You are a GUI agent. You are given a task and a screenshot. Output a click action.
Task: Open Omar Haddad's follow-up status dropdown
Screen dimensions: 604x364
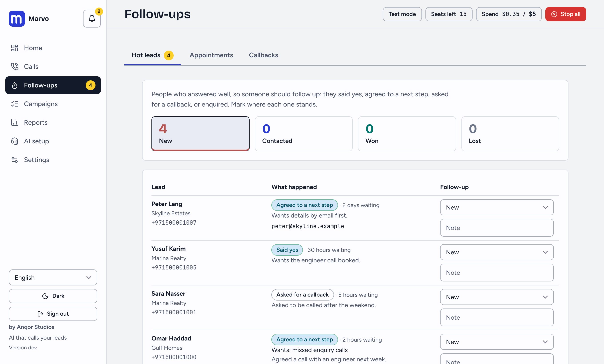(x=497, y=342)
